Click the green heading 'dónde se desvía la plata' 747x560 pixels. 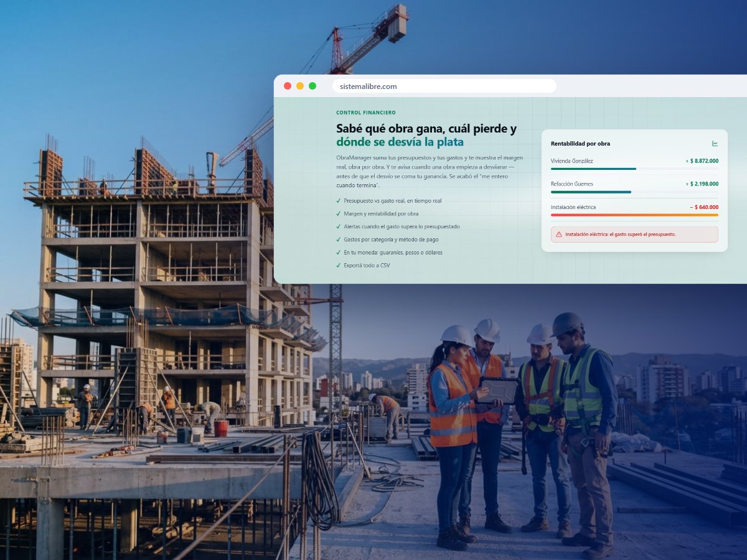tap(400, 142)
